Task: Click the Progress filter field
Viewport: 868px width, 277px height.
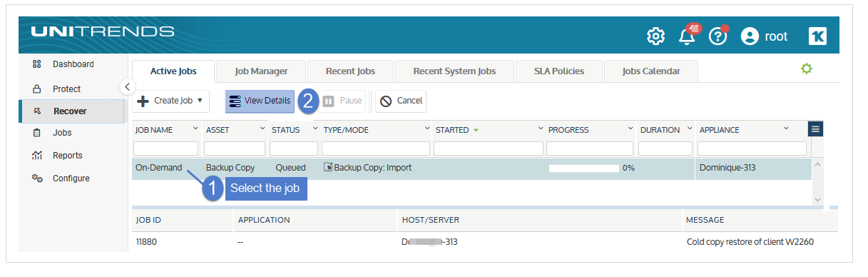Action: pyautogui.click(x=590, y=148)
